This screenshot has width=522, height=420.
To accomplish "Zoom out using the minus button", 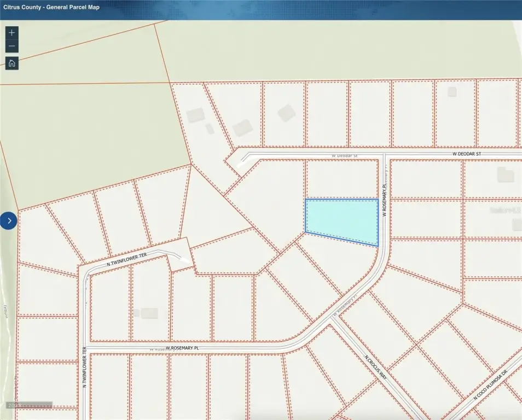I will tap(12, 46).
